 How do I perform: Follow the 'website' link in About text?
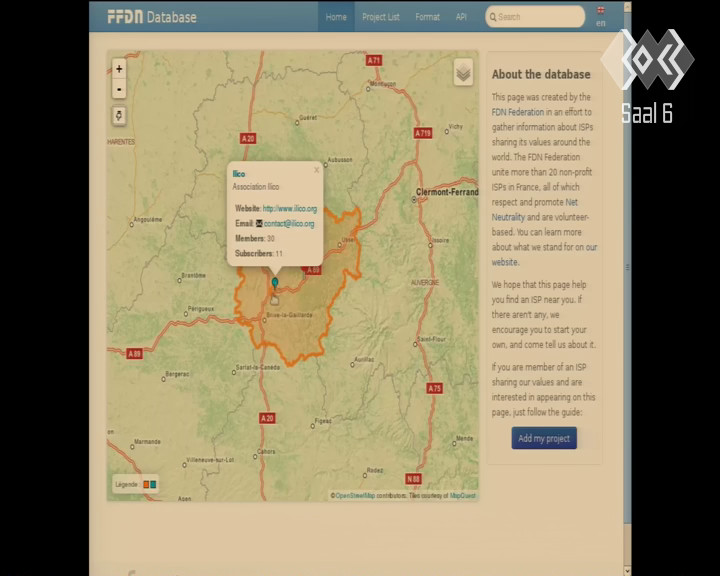[504, 262]
